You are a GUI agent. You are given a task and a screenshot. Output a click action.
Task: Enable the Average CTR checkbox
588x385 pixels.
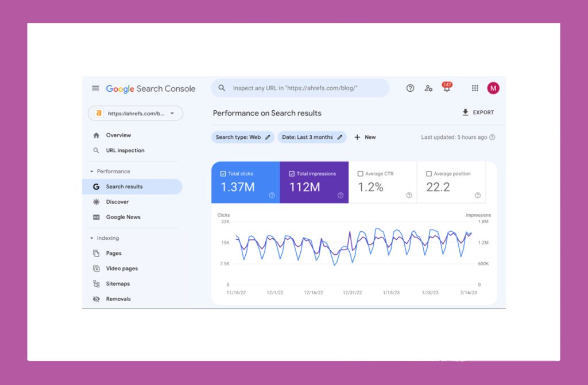pyautogui.click(x=361, y=174)
